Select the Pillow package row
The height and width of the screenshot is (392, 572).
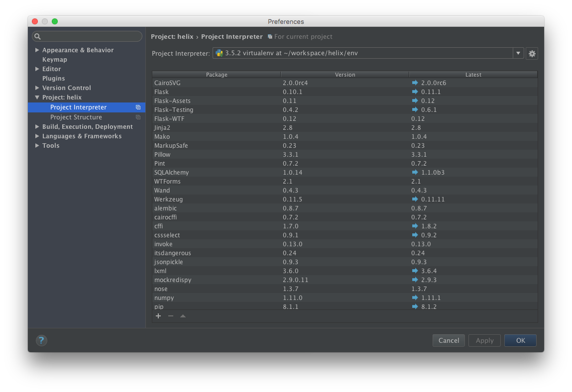[344, 154]
